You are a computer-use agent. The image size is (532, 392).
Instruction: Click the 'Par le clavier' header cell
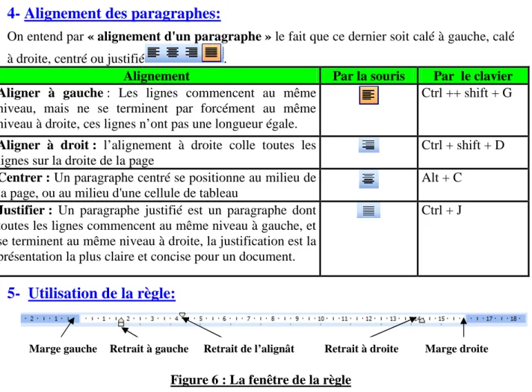point(473,75)
